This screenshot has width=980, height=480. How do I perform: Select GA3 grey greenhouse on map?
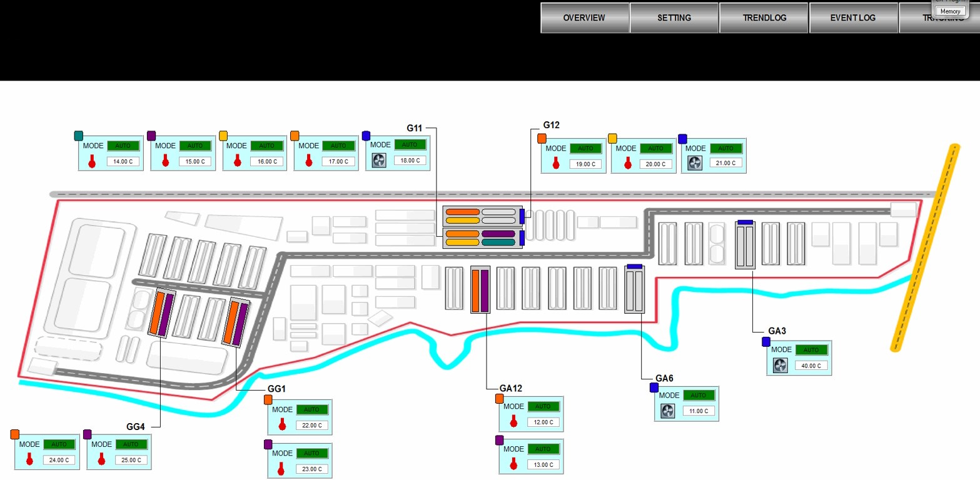coord(745,244)
